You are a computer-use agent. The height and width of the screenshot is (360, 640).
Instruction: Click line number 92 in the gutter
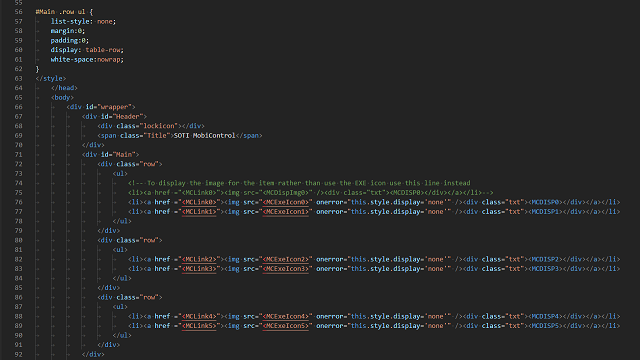click(18, 354)
